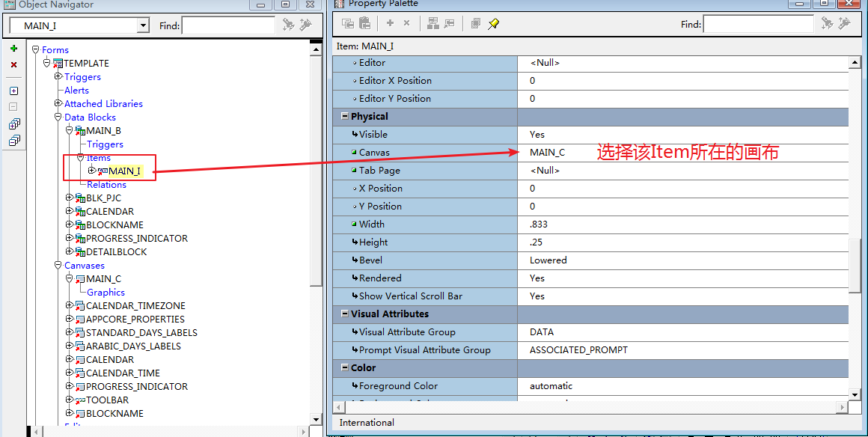Select the ARABIC_DAYS_LABELS canvas
Viewport: 868px width, 437px height.
(x=133, y=346)
